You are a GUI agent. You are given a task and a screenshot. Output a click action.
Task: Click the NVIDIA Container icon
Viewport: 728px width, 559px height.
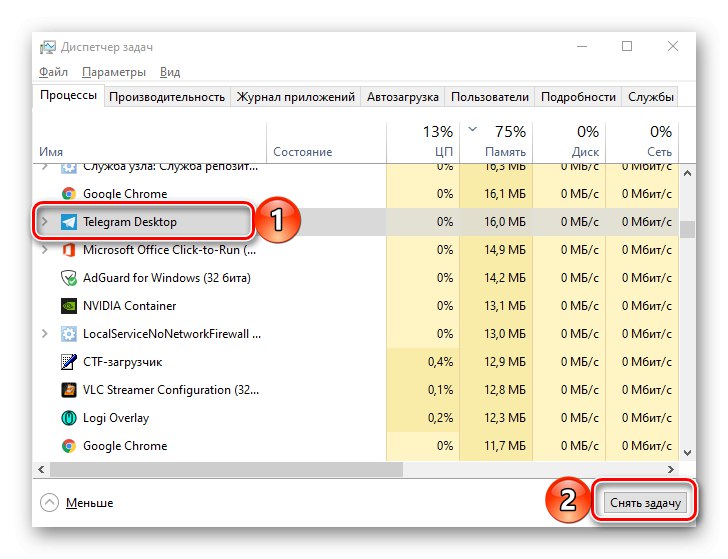coord(69,306)
